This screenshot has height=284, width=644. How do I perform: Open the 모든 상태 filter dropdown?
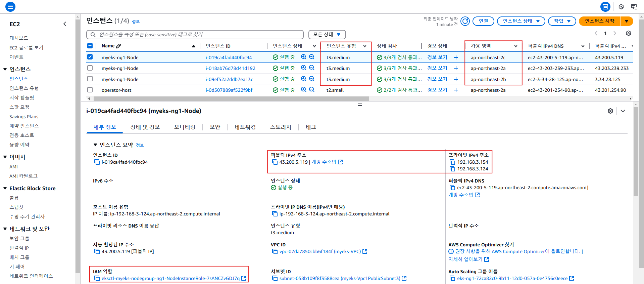[x=327, y=34]
